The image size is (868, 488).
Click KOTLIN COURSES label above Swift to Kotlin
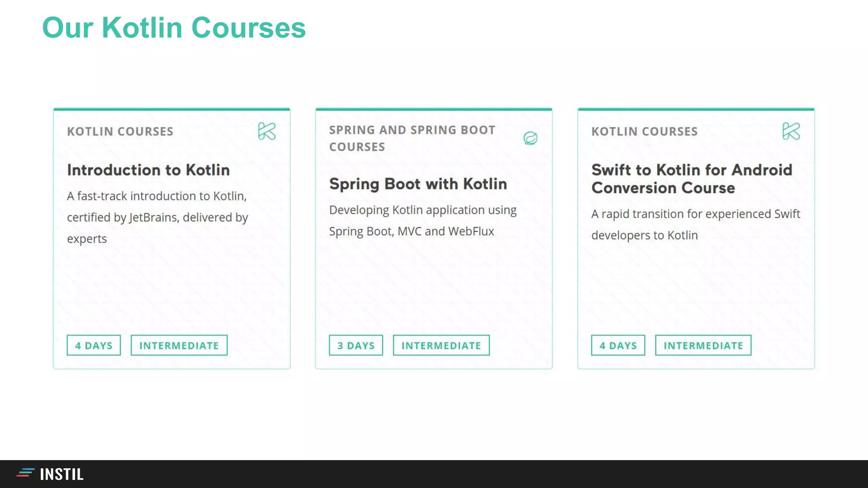(644, 131)
